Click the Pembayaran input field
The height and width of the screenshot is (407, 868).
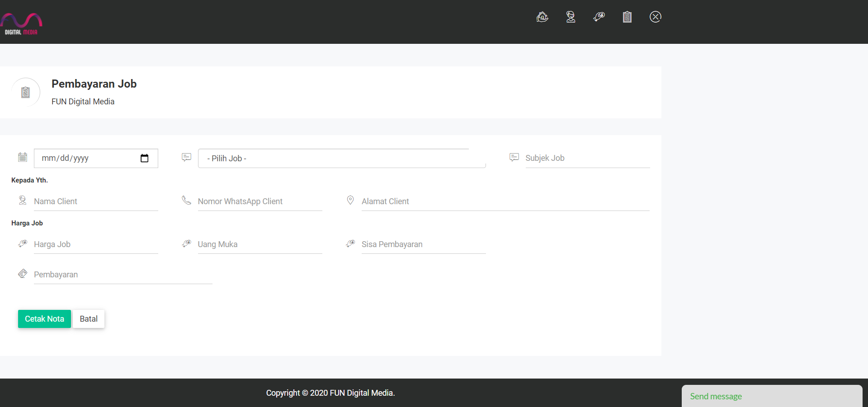[123, 275]
